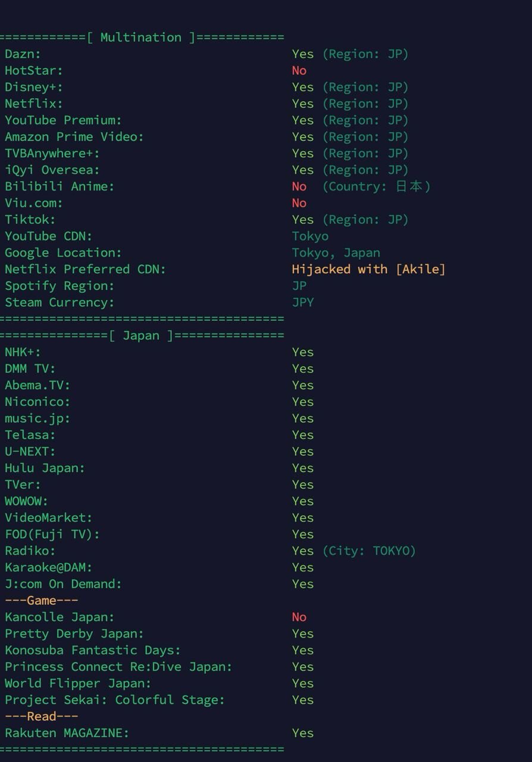
Task: Click the Yes result for NHK+
Action: tap(302, 352)
